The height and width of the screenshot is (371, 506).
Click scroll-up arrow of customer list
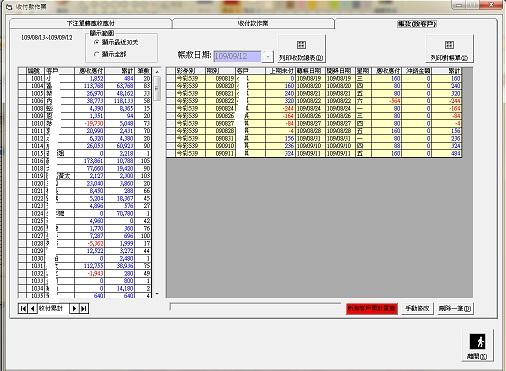[157, 72]
